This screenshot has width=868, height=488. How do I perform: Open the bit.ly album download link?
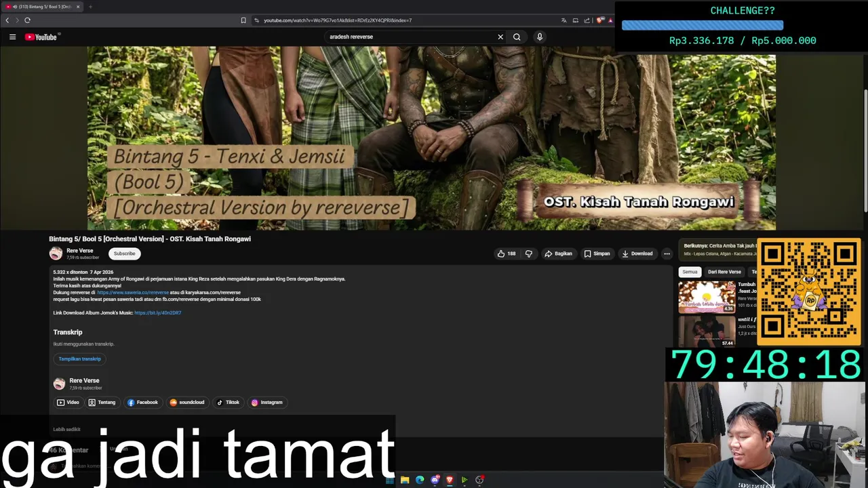tap(158, 313)
